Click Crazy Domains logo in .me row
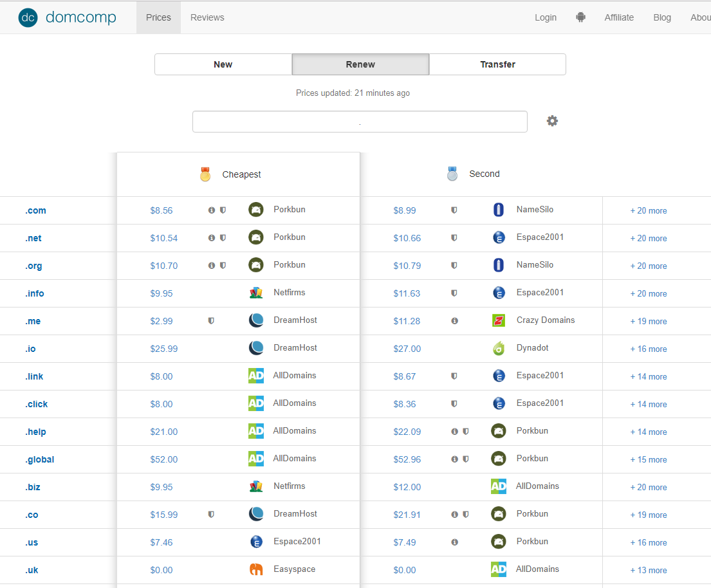The image size is (711, 588). 499,320
